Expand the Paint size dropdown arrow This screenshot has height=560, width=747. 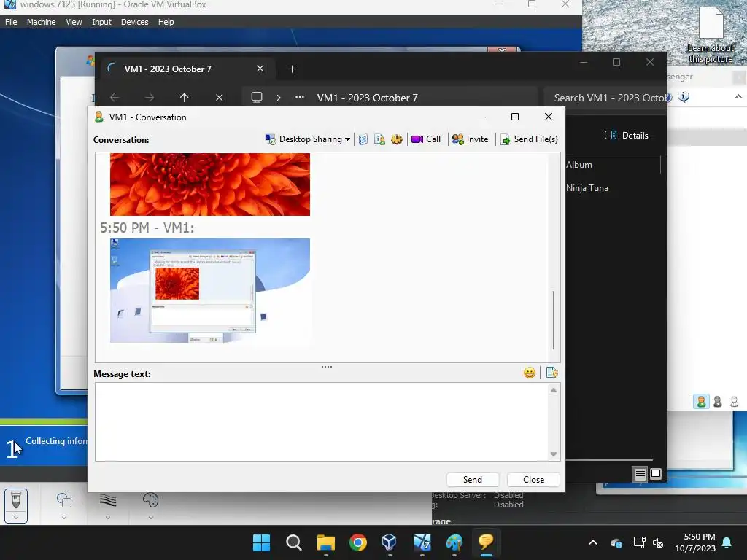[108, 518]
